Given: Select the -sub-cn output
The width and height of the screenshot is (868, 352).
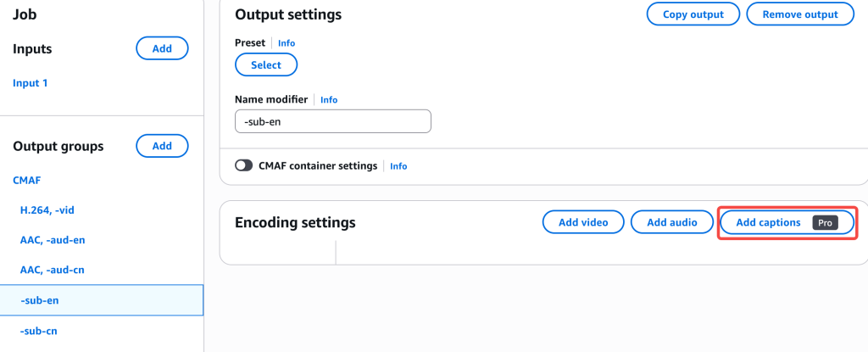Looking at the screenshot, I should point(39,331).
